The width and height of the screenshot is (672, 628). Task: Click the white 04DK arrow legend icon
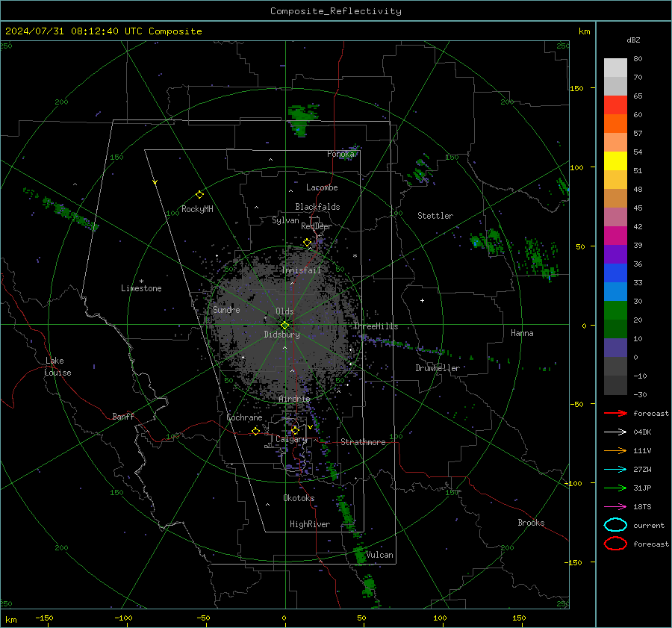click(x=615, y=432)
